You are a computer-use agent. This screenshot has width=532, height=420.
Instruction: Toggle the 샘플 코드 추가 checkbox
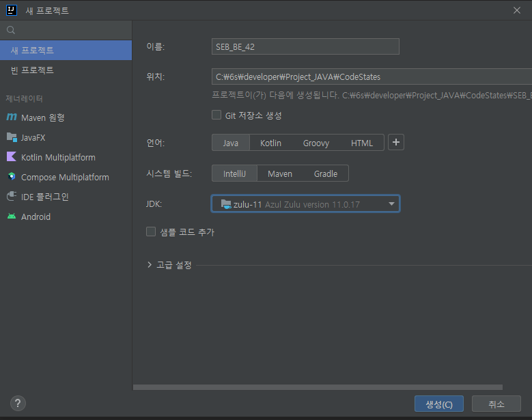click(151, 232)
